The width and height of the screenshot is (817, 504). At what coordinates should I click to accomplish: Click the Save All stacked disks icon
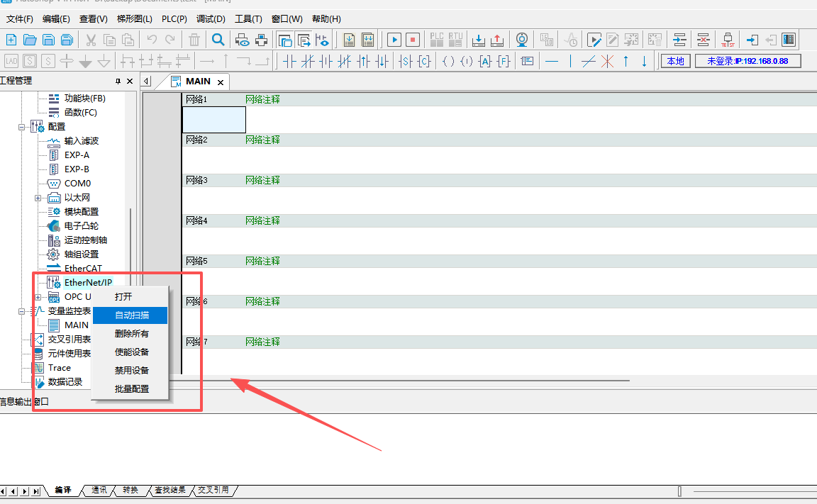point(67,40)
